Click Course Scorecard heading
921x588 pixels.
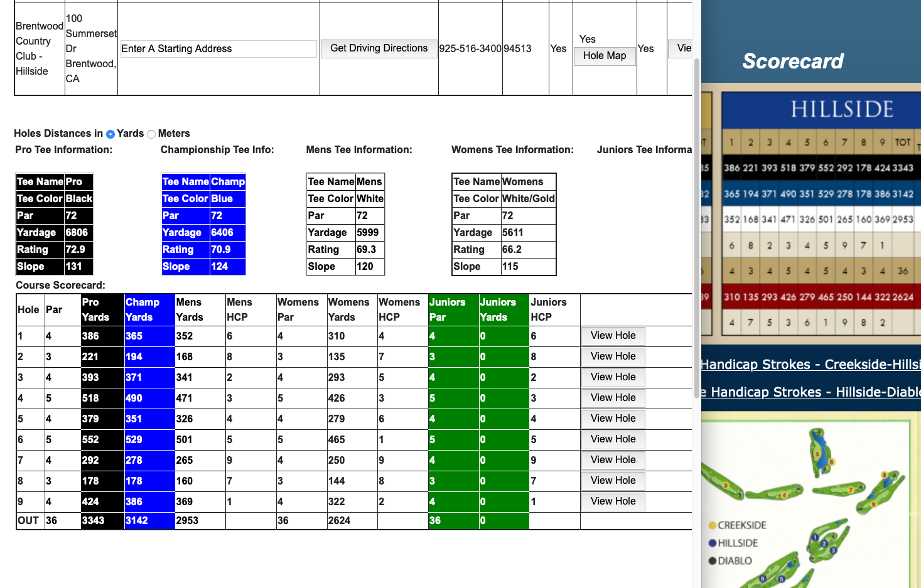pyautogui.click(x=60, y=286)
